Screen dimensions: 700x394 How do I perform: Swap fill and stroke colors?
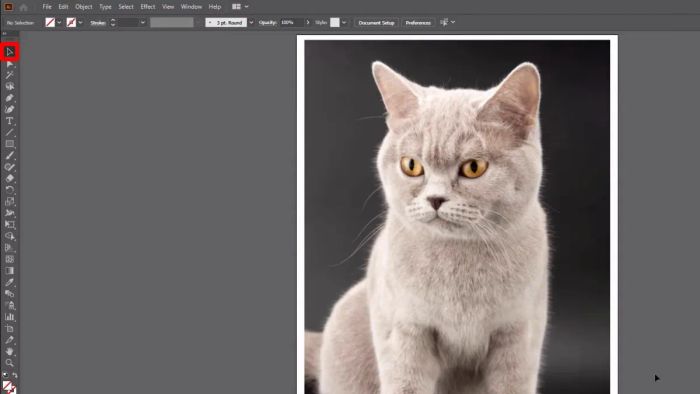15,375
